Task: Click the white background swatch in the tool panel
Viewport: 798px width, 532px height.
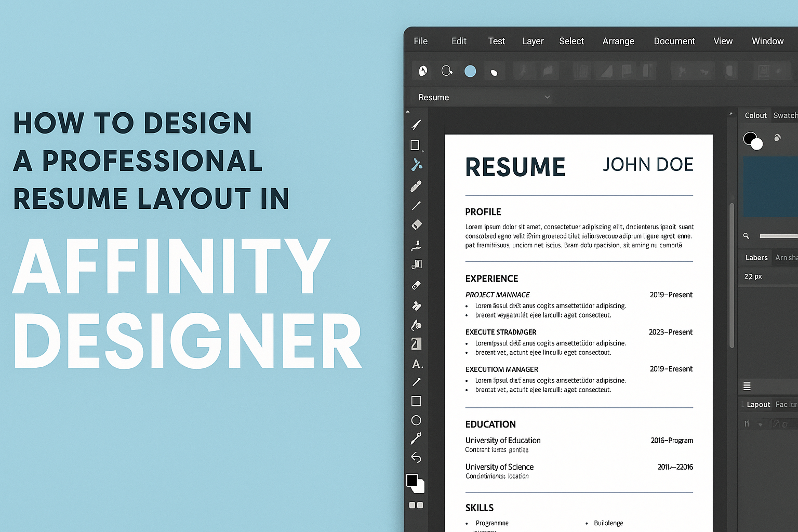Action: pos(420,488)
